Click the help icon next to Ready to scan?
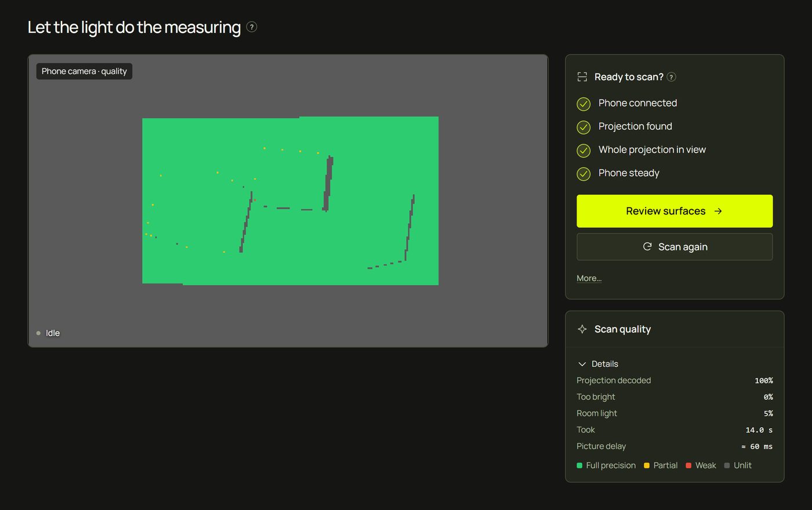The image size is (812, 510). click(x=672, y=76)
